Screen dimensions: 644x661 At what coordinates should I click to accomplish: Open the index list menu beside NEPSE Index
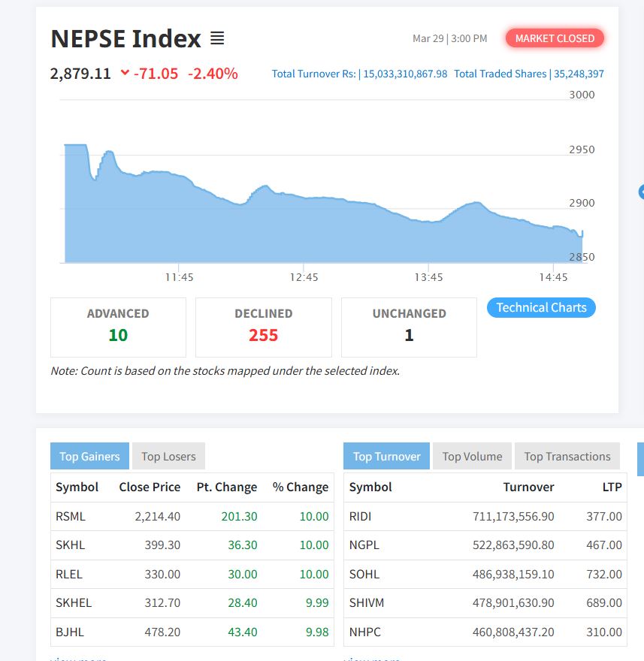[217, 38]
